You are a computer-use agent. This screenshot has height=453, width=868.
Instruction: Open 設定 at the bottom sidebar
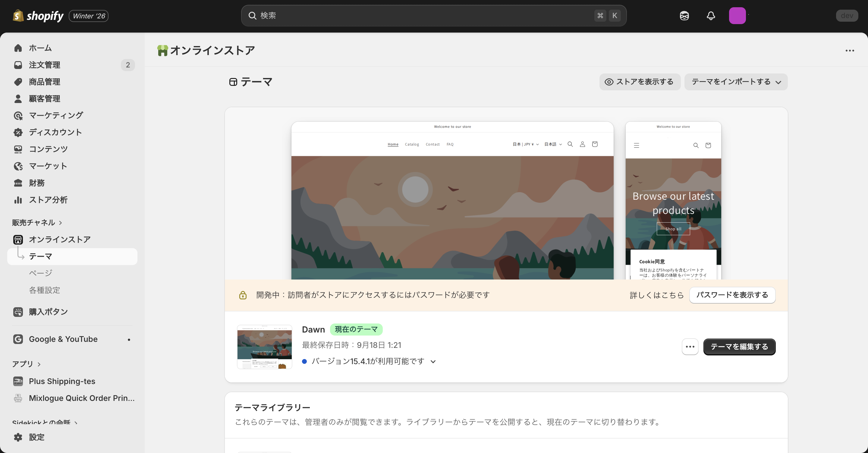point(37,438)
